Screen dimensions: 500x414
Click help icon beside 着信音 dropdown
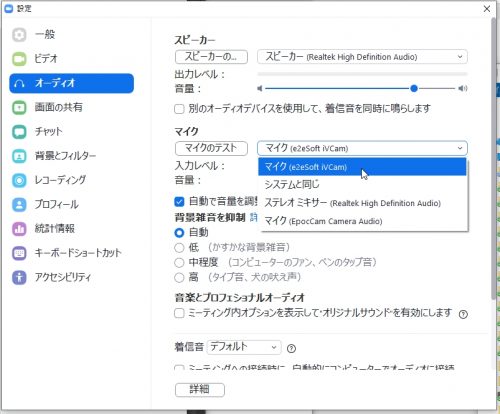coord(291,349)
